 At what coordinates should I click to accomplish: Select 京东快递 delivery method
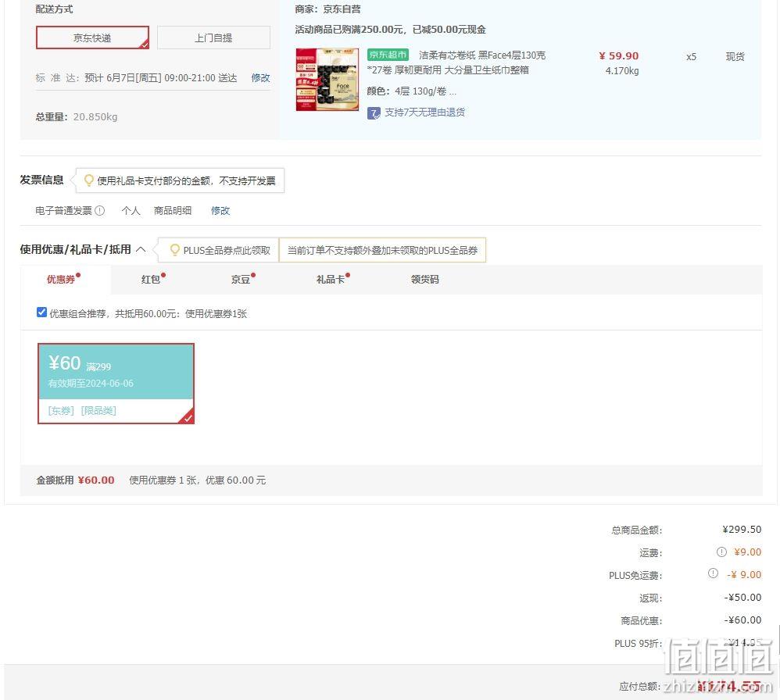point(92,37)
